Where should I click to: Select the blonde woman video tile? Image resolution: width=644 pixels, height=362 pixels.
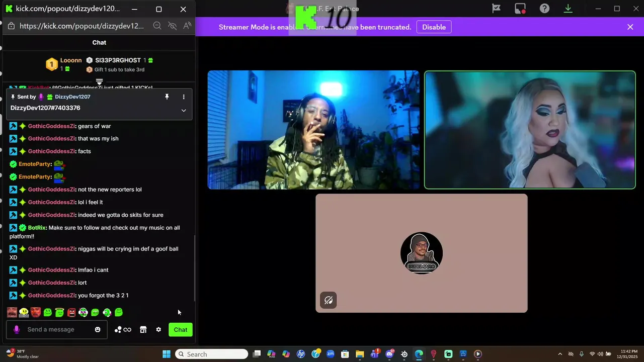pyautogui.click(x=530, y=130)
